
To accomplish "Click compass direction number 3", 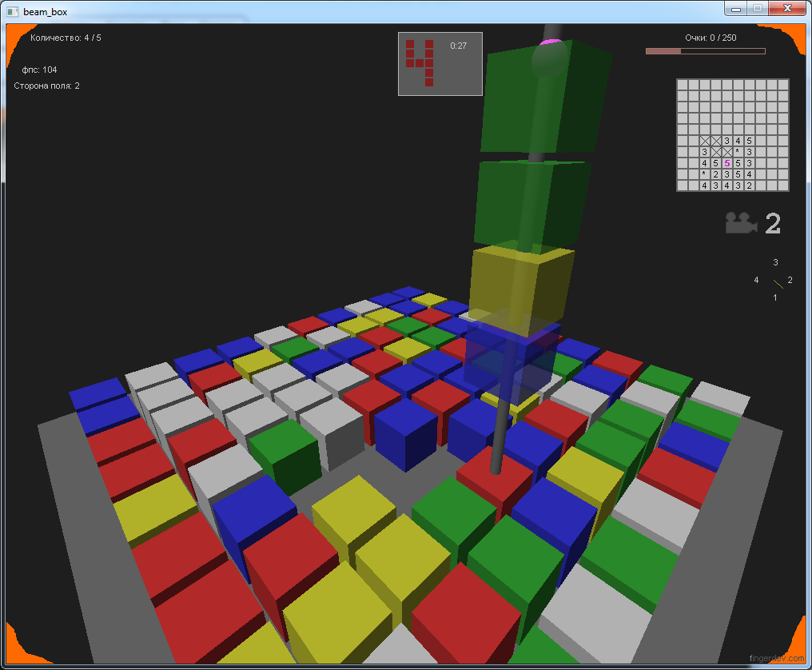I will [775, 262].
